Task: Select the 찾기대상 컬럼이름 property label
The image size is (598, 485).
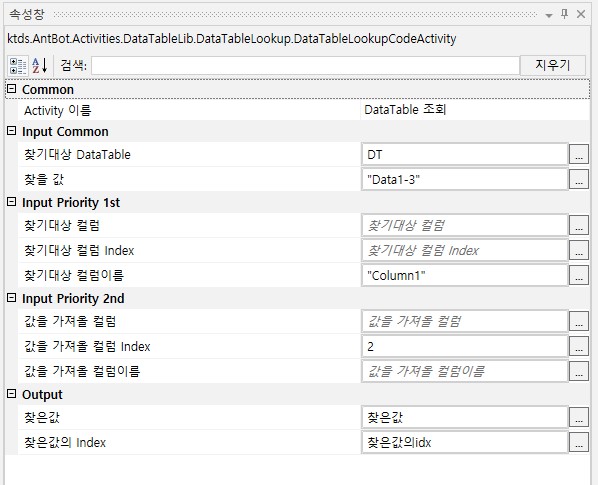Action: [x=74, y=275]
